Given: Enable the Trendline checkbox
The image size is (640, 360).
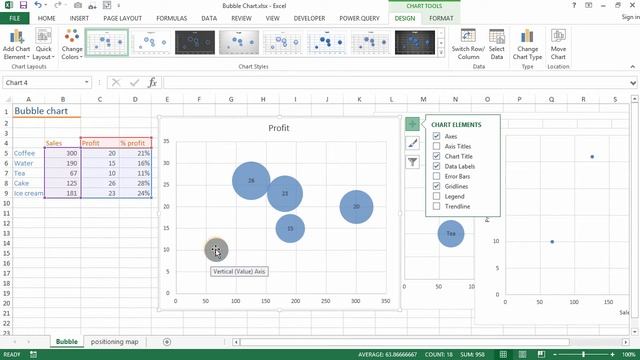Looking at the screenshot, I should [436, 206].
